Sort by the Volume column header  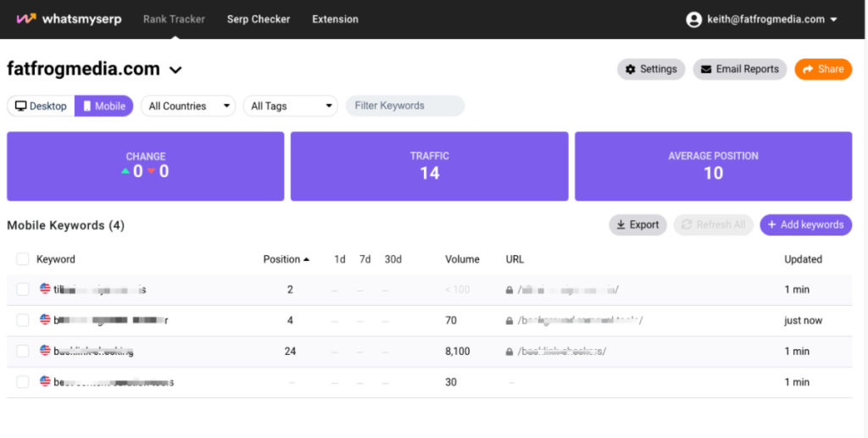pyautogui.click(x=462, y=259)
